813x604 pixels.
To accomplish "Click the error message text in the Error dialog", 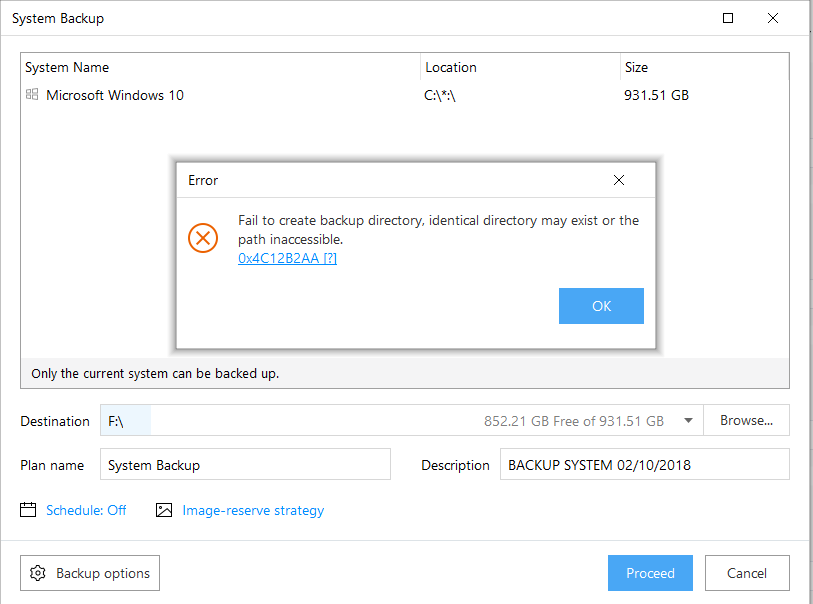I will pos(438,230).
